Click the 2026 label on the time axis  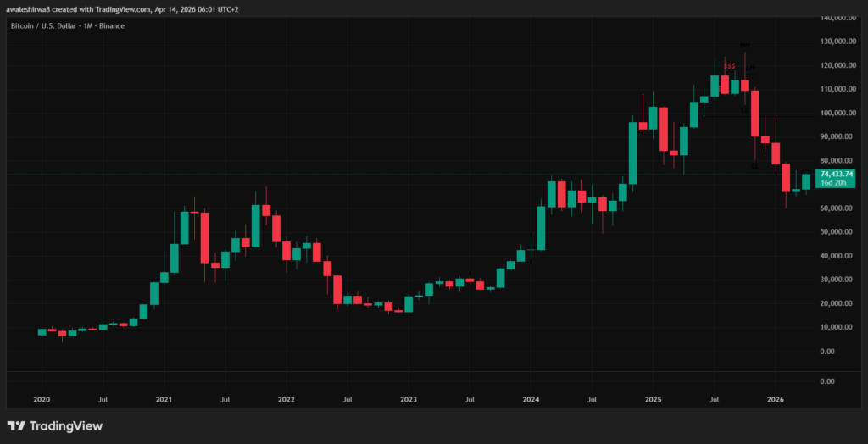click(775, 398)
